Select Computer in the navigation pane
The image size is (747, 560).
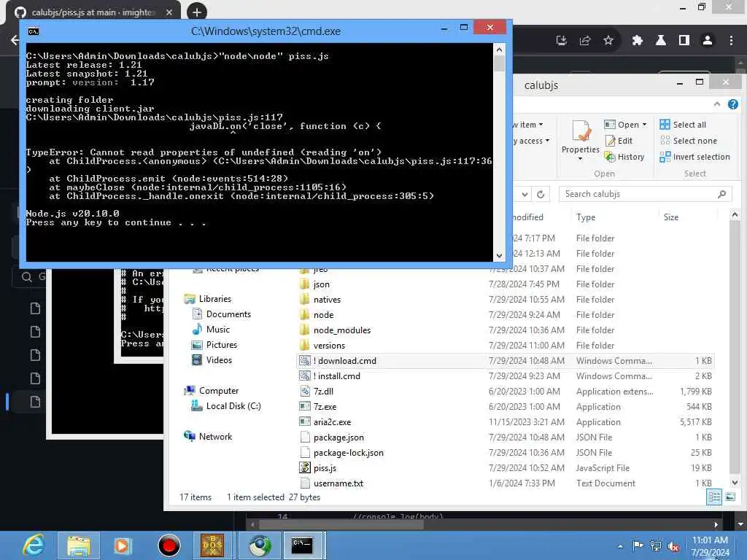(219, 391)
